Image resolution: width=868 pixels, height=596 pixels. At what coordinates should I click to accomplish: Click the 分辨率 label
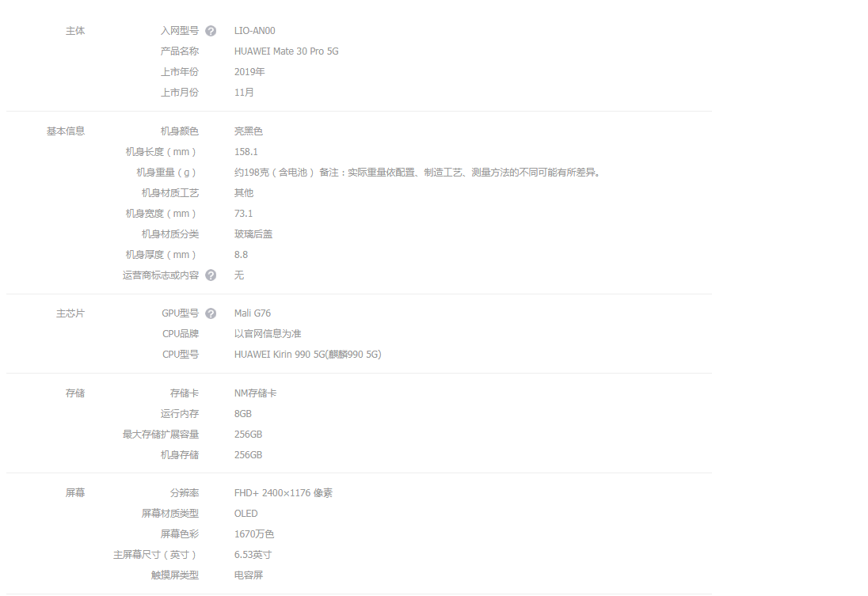185,492
